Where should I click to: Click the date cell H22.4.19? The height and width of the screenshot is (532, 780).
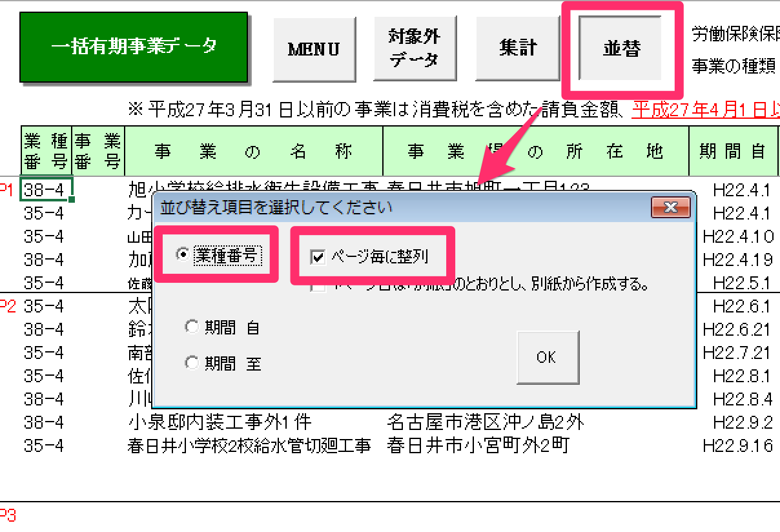pos(738,260)
